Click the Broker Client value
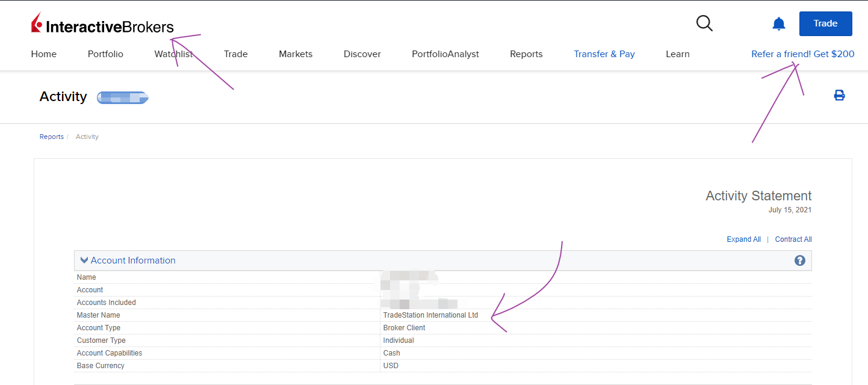Viewport: 868px width, 385px height. pos(404,328)
